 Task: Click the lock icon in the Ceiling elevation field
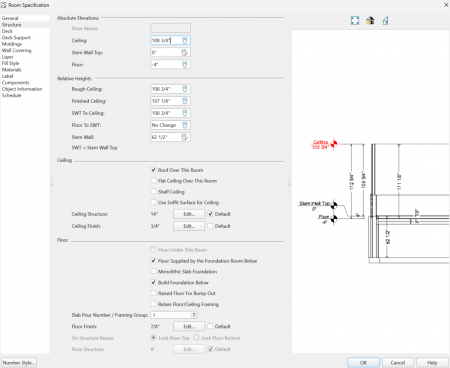pyautogui.click(x=185, y=40)
